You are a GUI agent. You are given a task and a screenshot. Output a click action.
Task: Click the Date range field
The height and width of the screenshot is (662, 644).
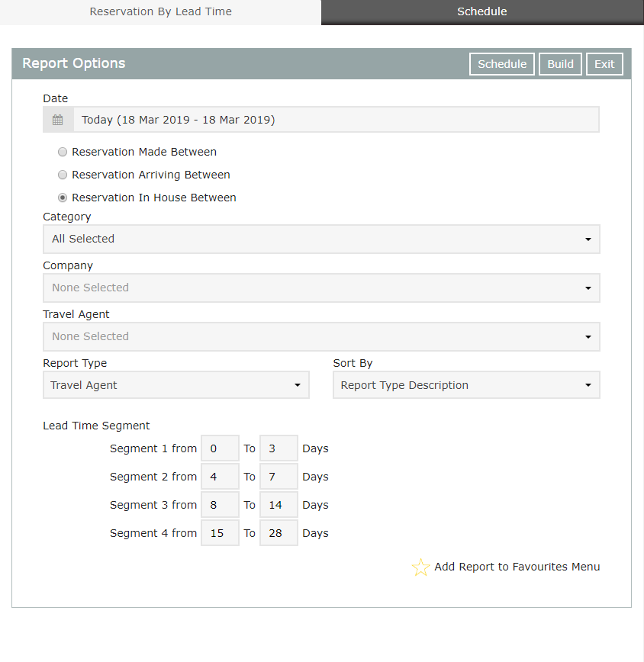336,120
